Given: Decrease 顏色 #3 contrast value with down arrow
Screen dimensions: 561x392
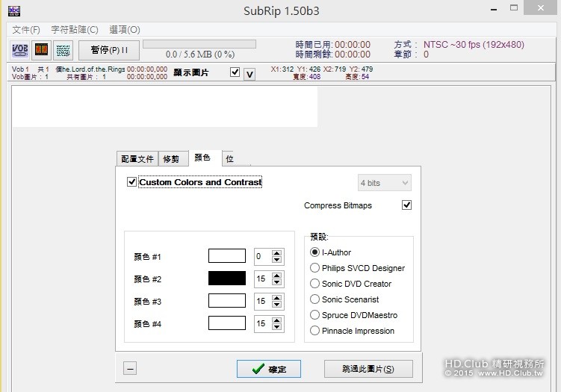Looking at the screenshot, I should pyautogui.click(x=276, y=305).
